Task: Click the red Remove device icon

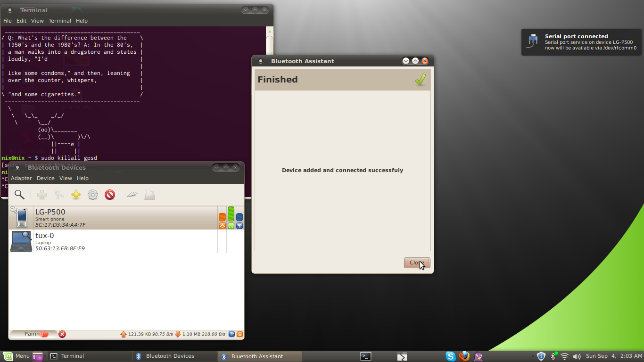Action: tap(110, 195)
